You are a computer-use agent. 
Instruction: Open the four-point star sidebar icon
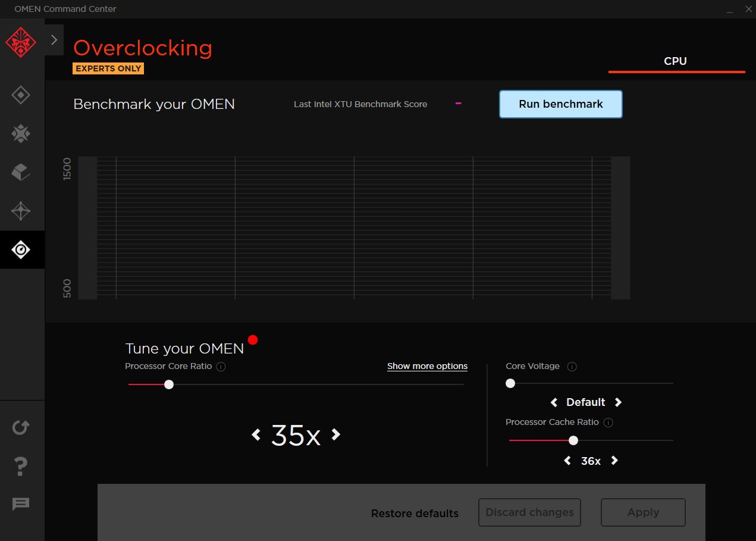21,211
